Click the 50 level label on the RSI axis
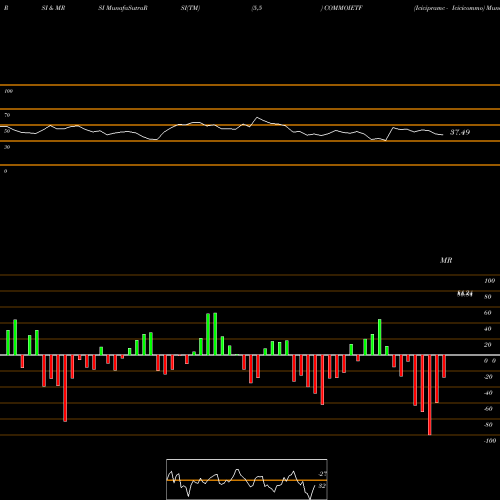 pos(7,131)
